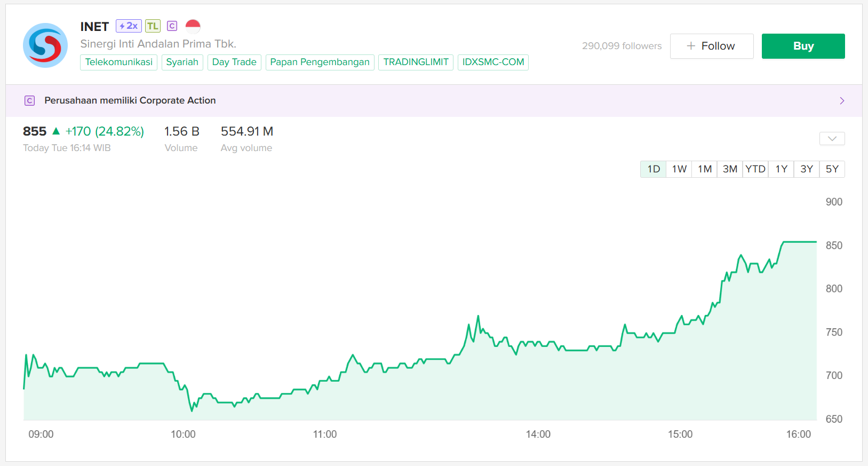Select the YTD chart range
The image size is (868, 466).
(755, 169)
